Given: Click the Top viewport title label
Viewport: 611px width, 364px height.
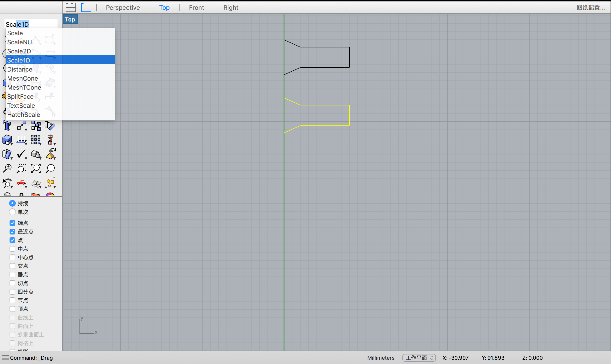Looking at the screenshot, I should point(70,19).
